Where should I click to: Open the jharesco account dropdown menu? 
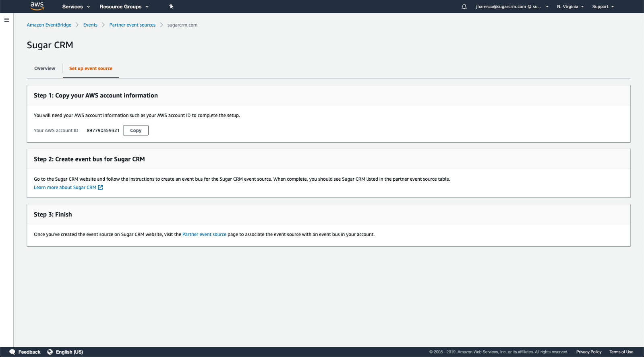(x=511, y=6)
